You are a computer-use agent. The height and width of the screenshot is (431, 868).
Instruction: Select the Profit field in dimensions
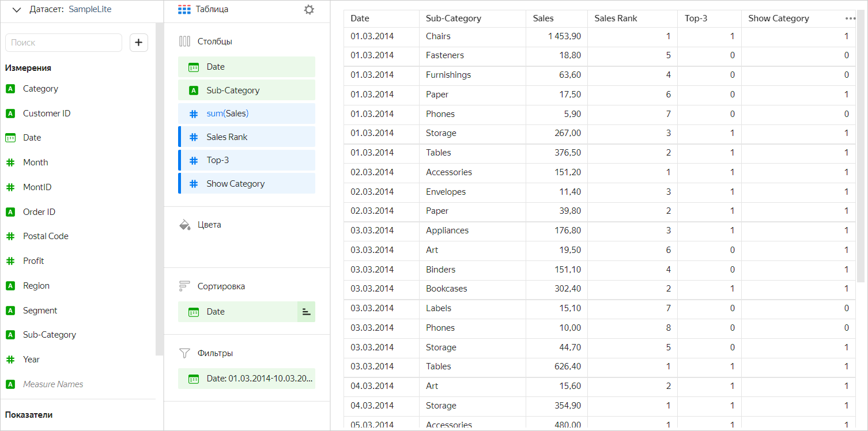pos(33,261)
